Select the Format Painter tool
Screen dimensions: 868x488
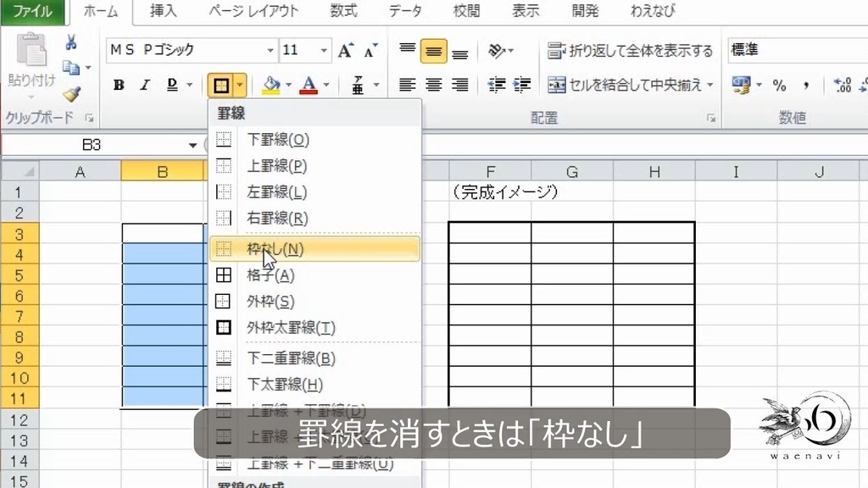pyautogui.click(x=72, y=93)
